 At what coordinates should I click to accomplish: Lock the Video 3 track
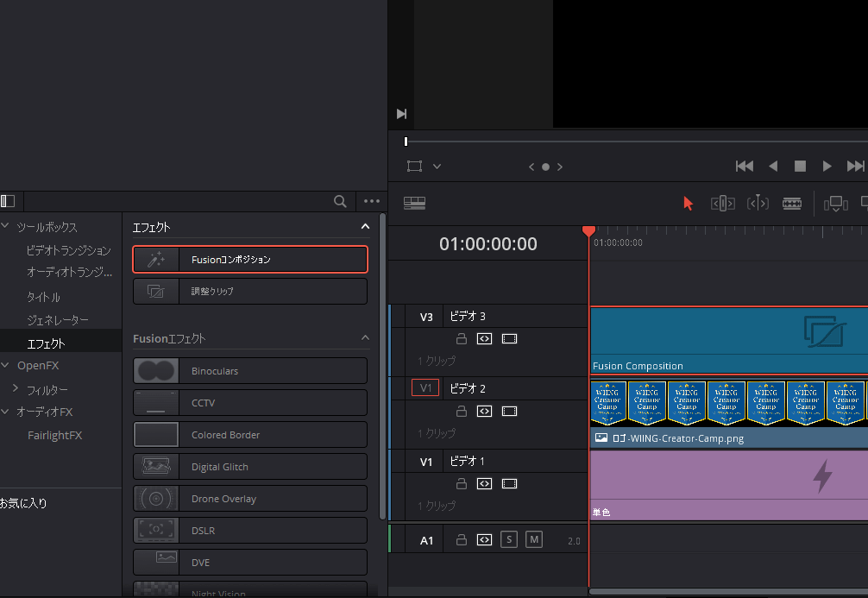(x=462, y=339)
